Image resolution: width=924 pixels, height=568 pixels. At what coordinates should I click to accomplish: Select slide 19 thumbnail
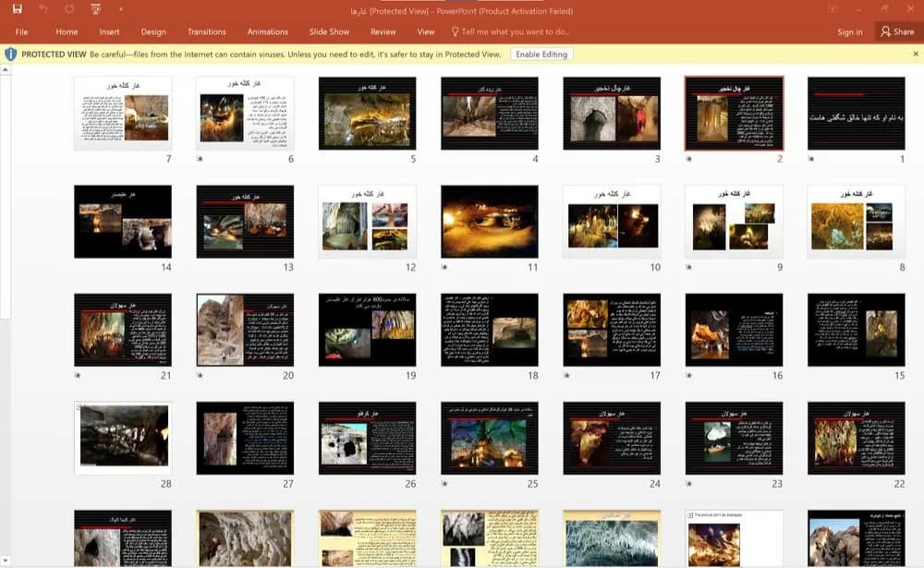[x=367, y=330]
